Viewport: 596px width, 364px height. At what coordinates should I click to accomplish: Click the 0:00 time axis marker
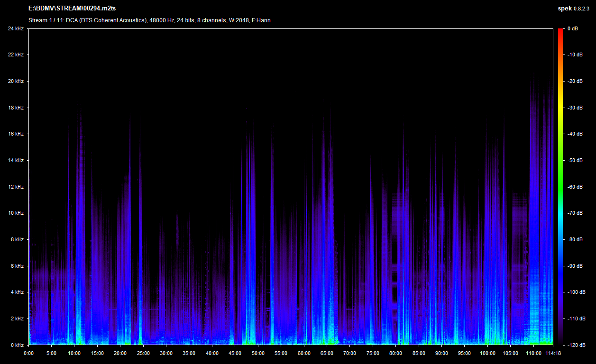click(28, 353)
